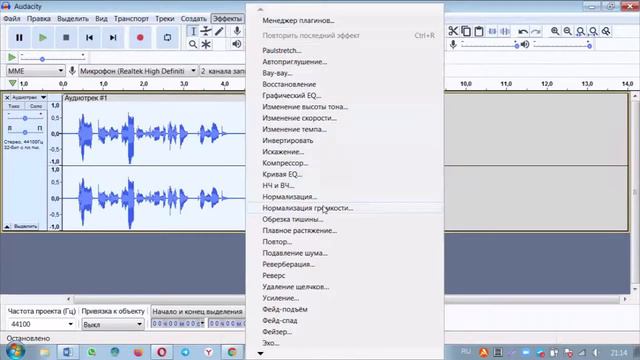The height and width of the screenshot is (360, 640).
Task: Click the record meter microphone icon
Action: (x=237, y=31)
